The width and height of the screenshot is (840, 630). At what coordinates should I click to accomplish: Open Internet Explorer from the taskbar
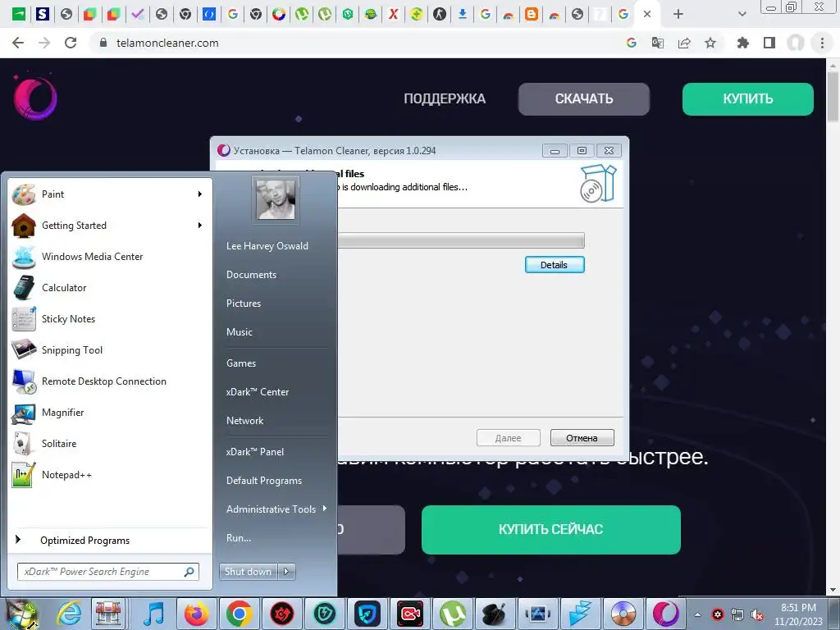pos(70,614)
